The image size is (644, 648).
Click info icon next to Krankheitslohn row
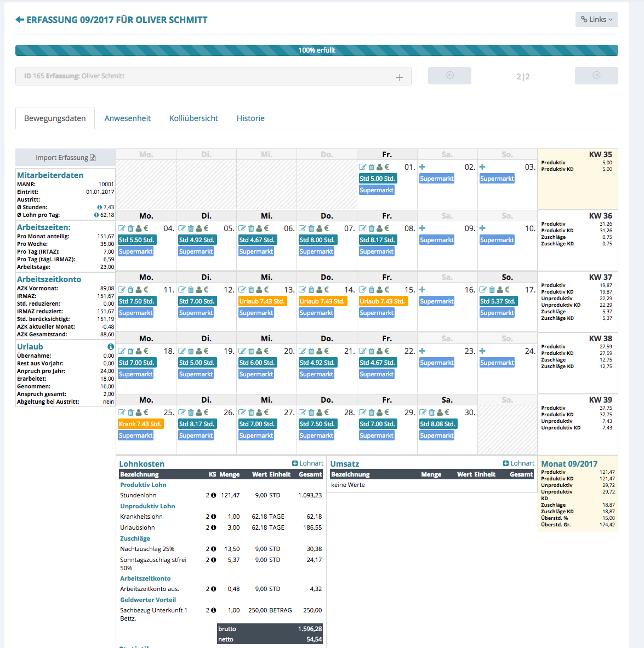tap(213, 517)
